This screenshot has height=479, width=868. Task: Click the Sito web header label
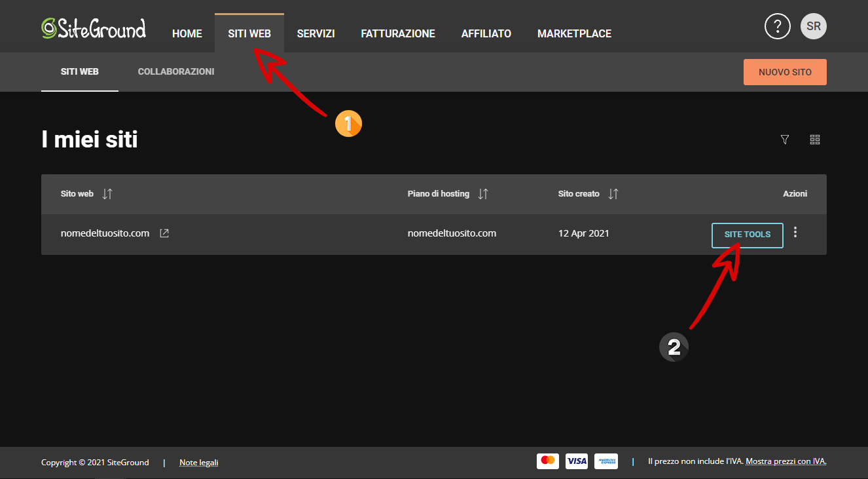click(77, 194)
